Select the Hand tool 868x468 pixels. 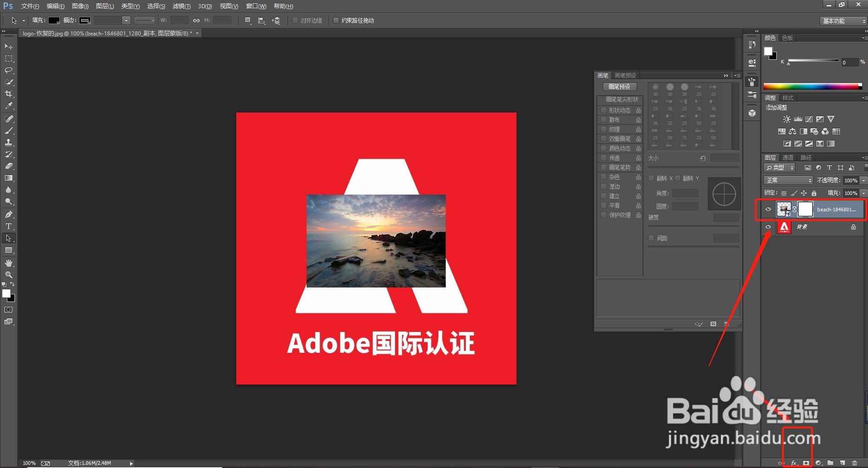point(9,263)
